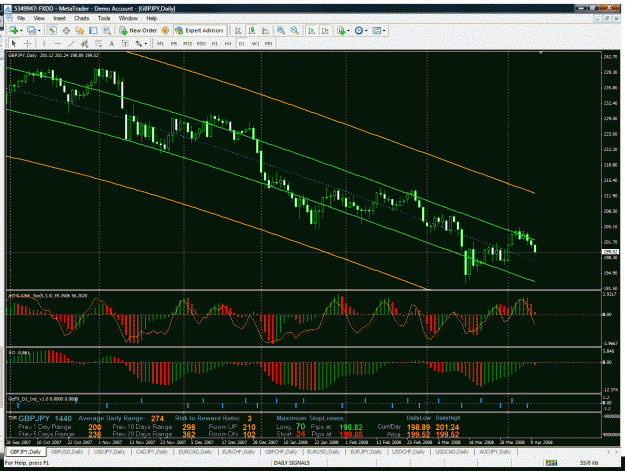Screen dimensions: 625x471
Task: Toggle Auto Scroll chart icon
Action: pyautogui.click(x=312, y=31)
